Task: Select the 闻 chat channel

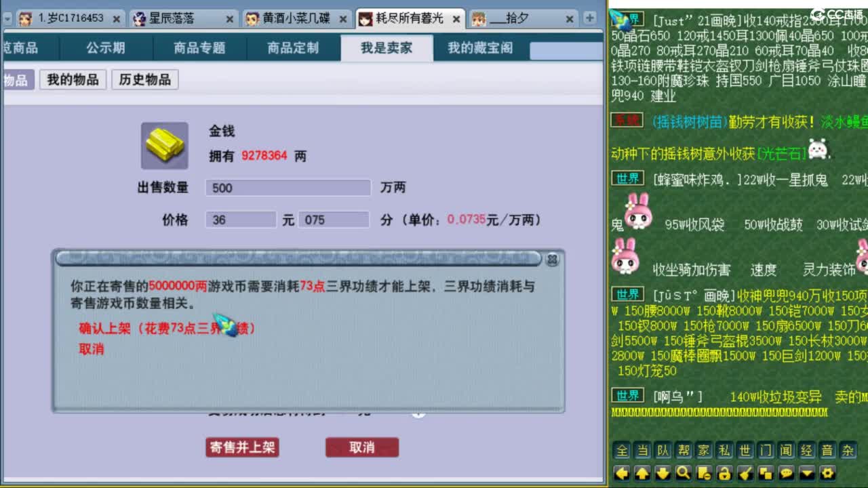Action: tap(786, 451)
